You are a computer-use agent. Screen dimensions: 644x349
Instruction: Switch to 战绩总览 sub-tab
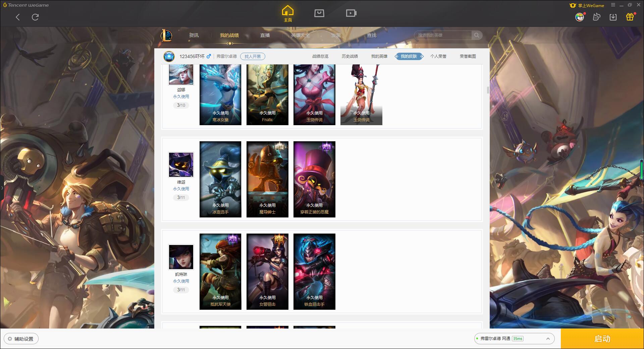(x=320, y=56)
